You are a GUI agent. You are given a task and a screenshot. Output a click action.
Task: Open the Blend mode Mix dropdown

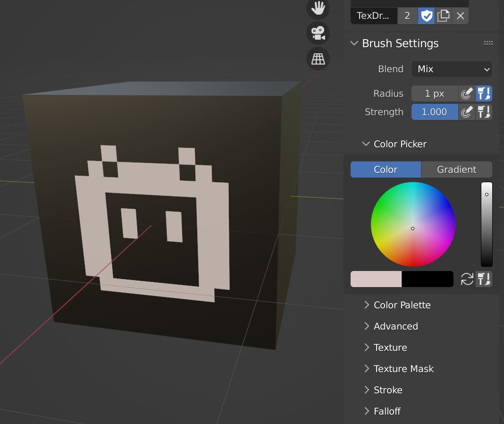pos(452,69)
